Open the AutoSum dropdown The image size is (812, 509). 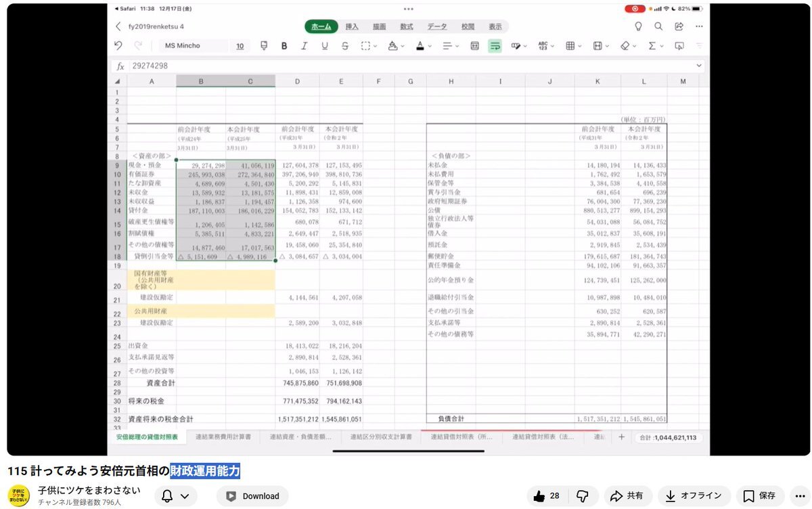coord(654,46)
